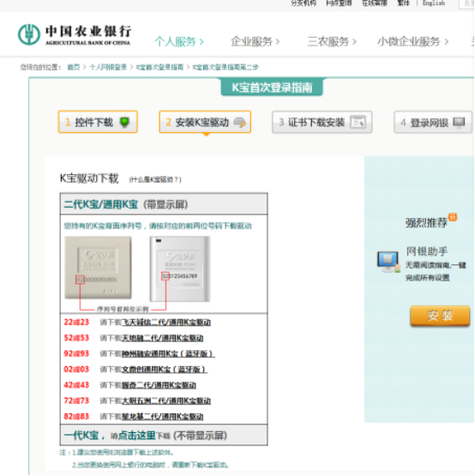Download 握奇二代/通用K宝驱动

159,385
